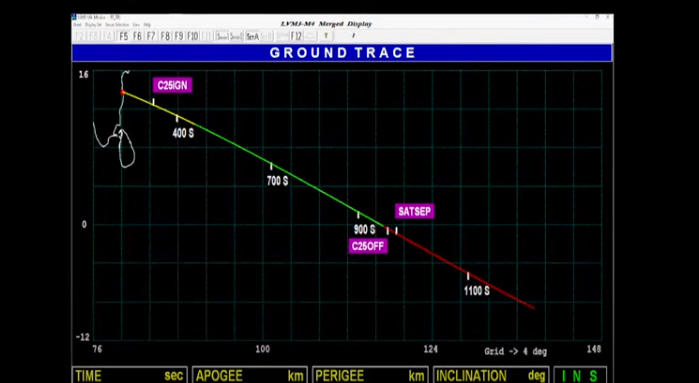Click the application icon in title bar
The height and width of the screenshot is (383, 699).
pos(74,17)
